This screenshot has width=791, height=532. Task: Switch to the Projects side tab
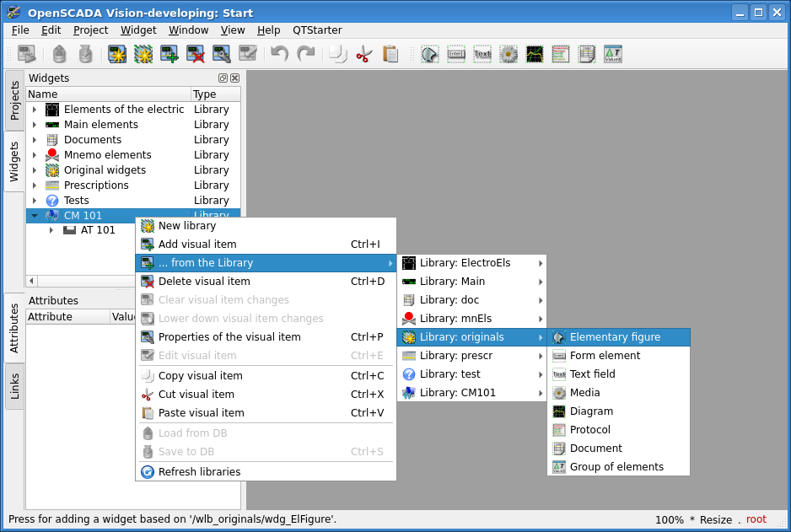(14, 100)
